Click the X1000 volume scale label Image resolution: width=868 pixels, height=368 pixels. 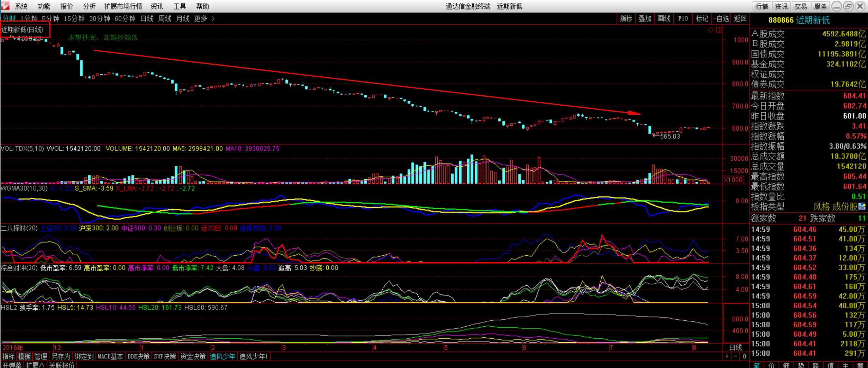point(733,180)
